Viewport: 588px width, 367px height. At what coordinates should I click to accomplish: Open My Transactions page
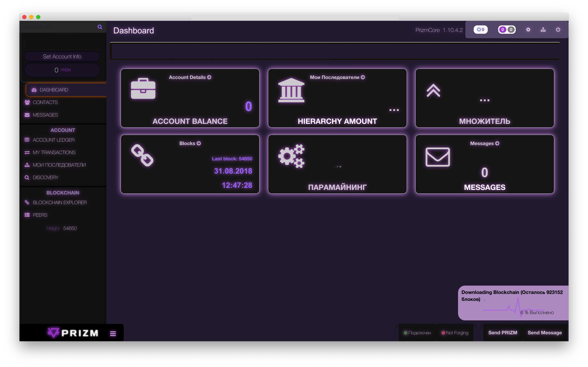point(54,152)
